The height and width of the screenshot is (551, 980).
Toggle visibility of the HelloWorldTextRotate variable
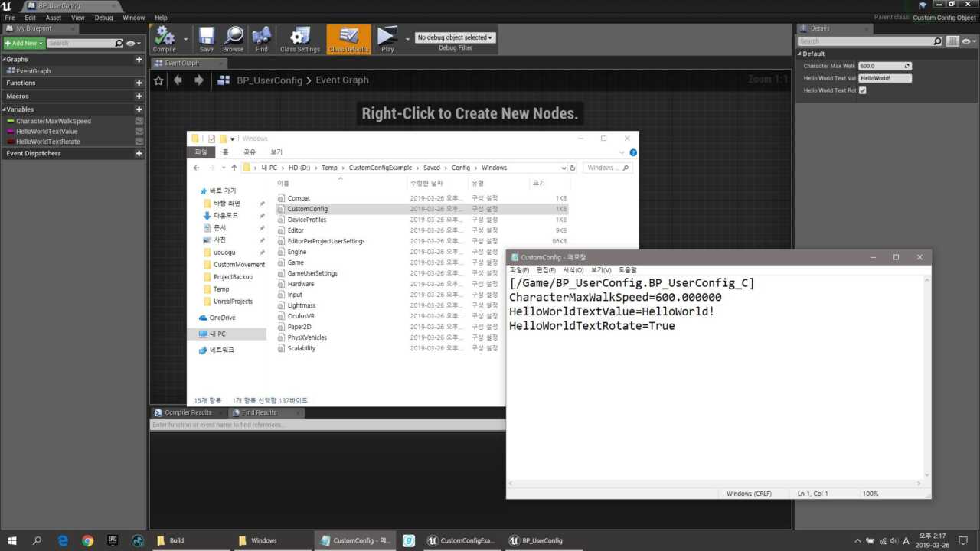coord(139,142)
